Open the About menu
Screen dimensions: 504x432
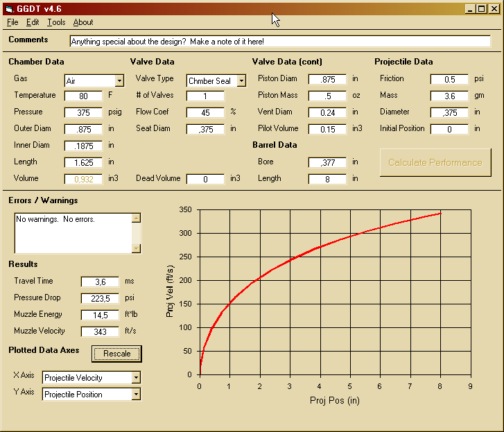click(83, 22)
